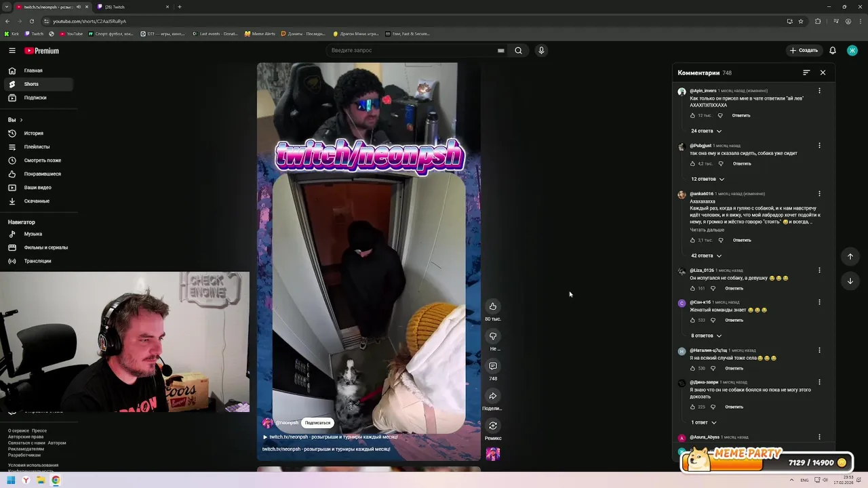Expand the "Вы" sidebar section

[15, 120]
